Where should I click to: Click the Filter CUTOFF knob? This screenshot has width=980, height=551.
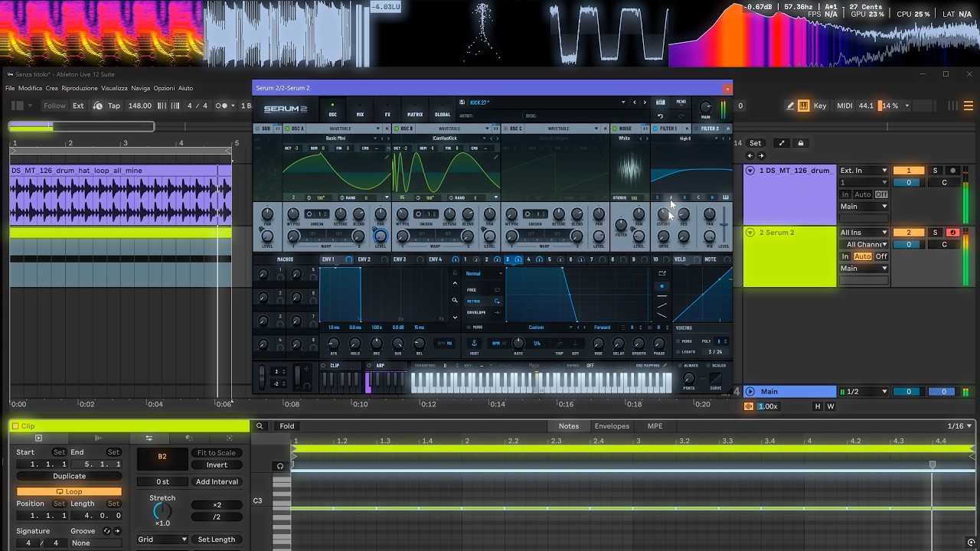pos(663,214)
